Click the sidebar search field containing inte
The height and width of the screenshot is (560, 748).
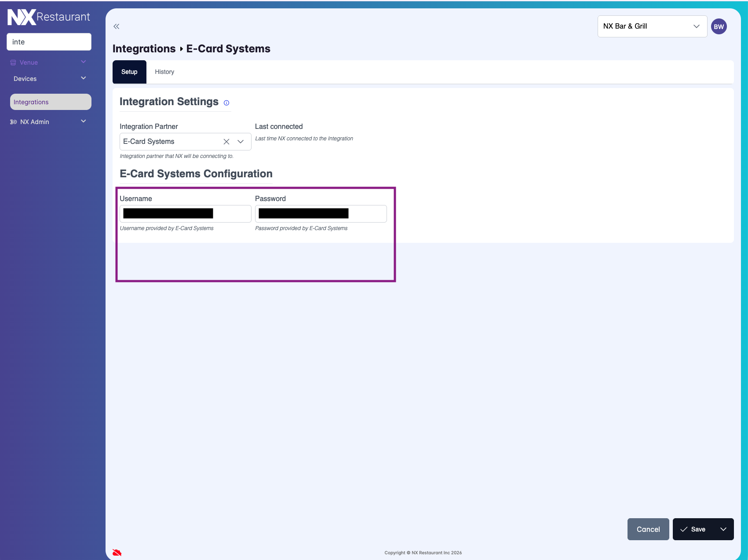tap(49, 42)
